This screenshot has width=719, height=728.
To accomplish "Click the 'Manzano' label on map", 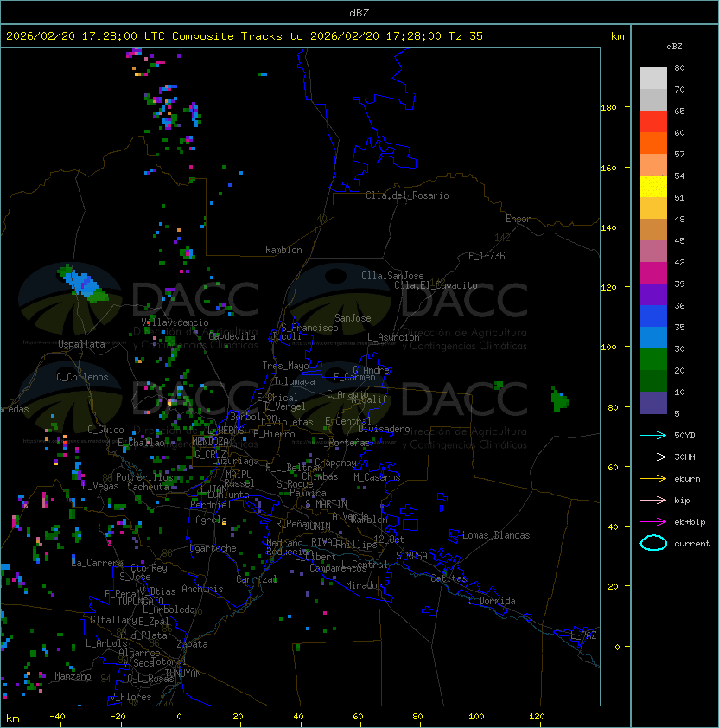I will tap(73, 676).
